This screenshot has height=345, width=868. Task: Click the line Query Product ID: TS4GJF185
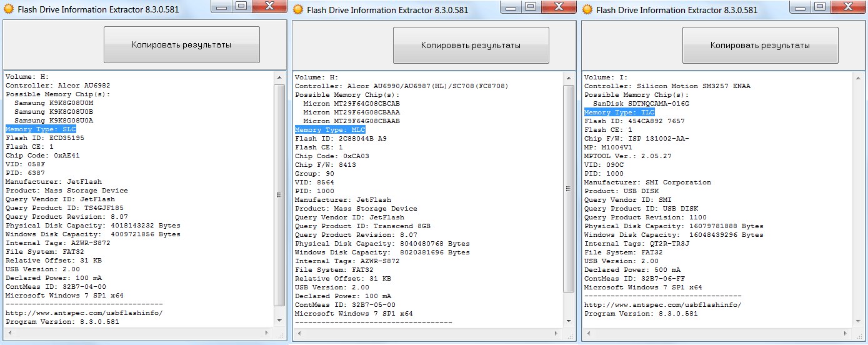click(64, 207)
